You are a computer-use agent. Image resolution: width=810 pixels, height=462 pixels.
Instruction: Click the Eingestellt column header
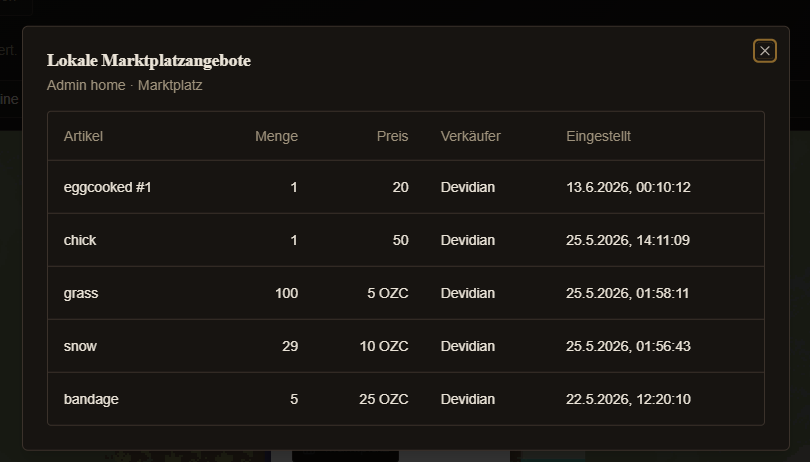(598, 136)
